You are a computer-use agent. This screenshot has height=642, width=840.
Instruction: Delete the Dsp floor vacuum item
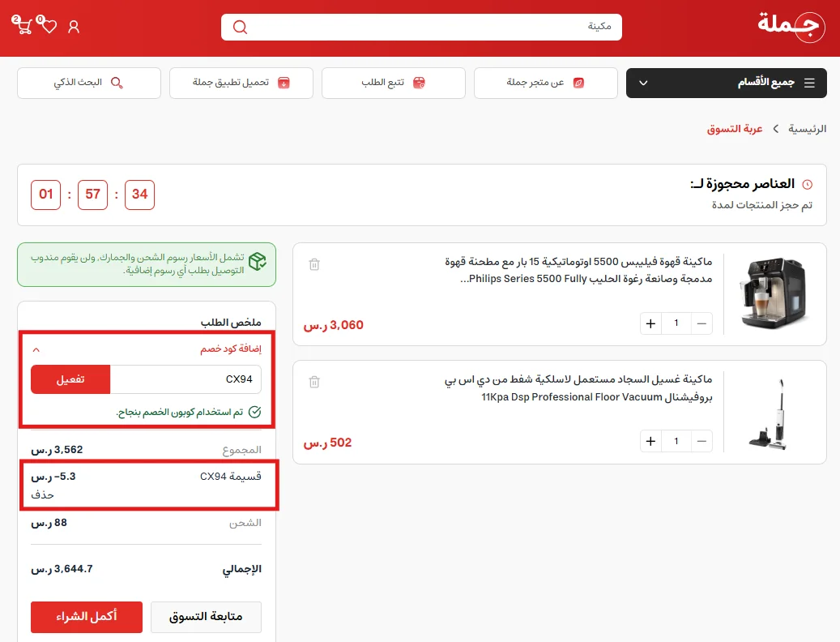tap(314, 382)
